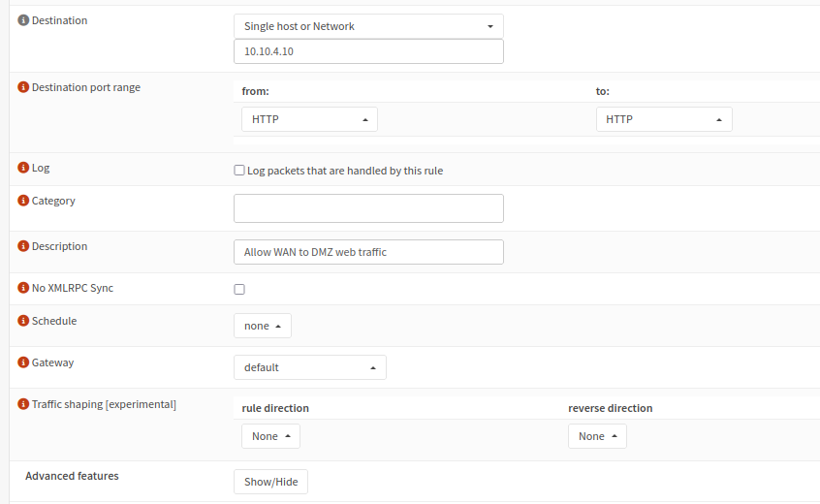
Task: Open the rule direction traffic shaping dropdown
Action: 270,436
